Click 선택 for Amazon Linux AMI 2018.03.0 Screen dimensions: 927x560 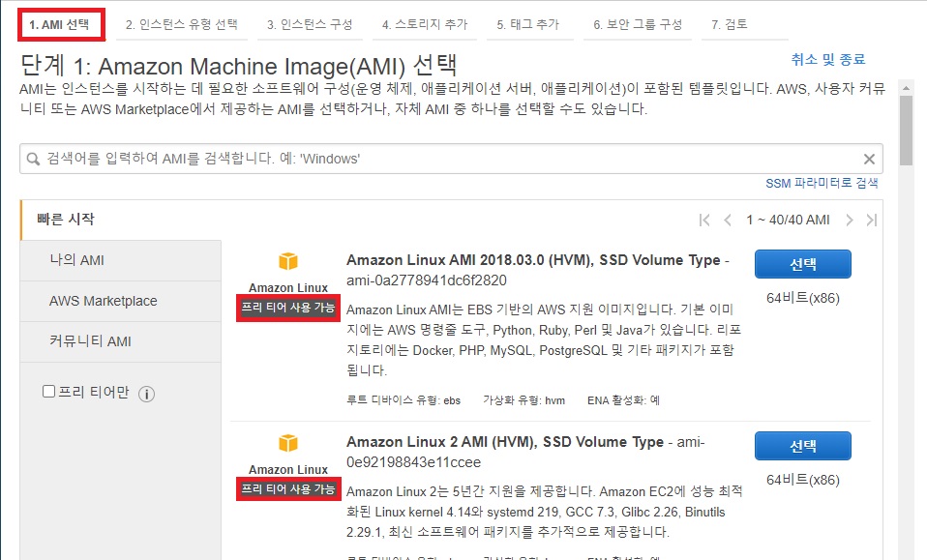click(803, 263)
